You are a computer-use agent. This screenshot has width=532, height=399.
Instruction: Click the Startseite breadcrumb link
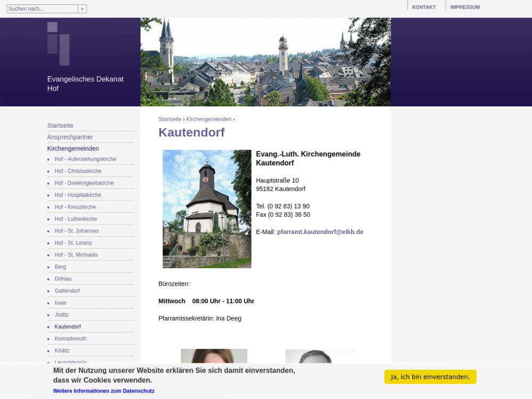[170, 119]
